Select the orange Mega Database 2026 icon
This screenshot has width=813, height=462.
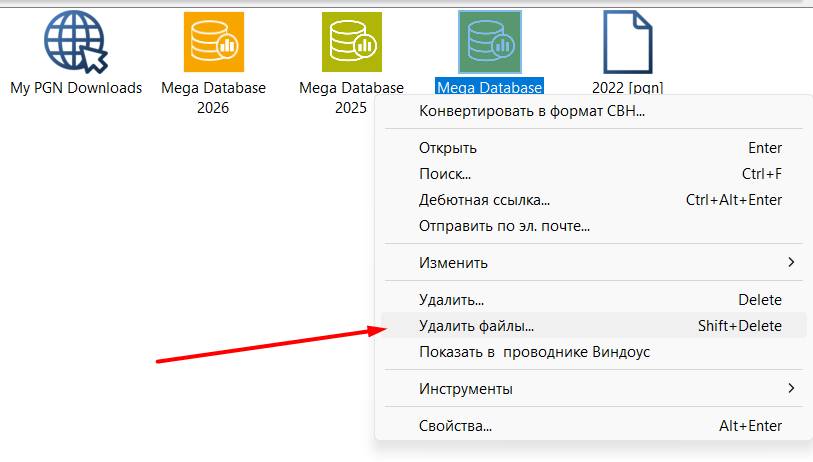click(x=214, y=42)
